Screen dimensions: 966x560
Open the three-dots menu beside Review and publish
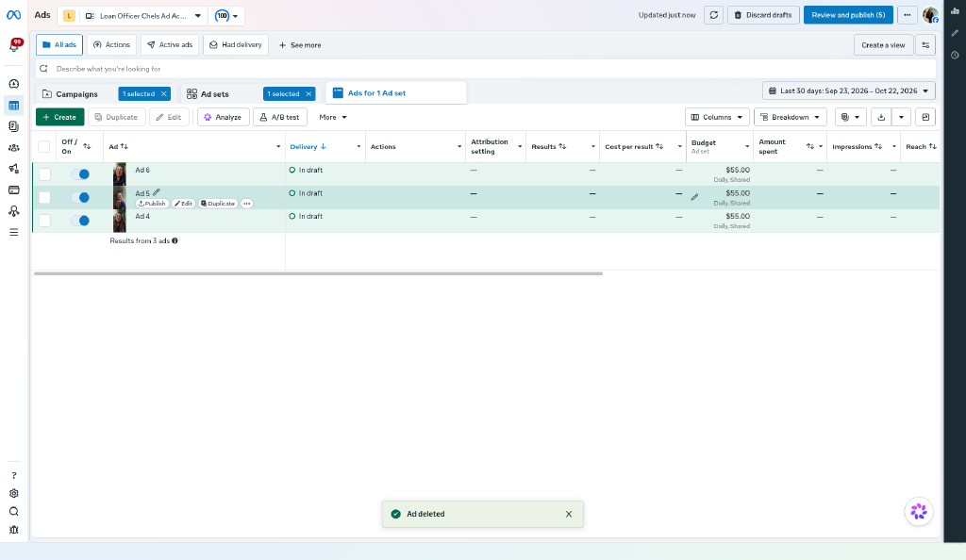coord(907,15)
